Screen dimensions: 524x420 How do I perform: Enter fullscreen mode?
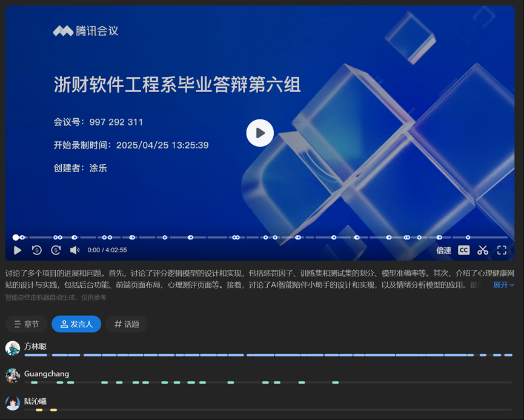click(x=502, y=250)
